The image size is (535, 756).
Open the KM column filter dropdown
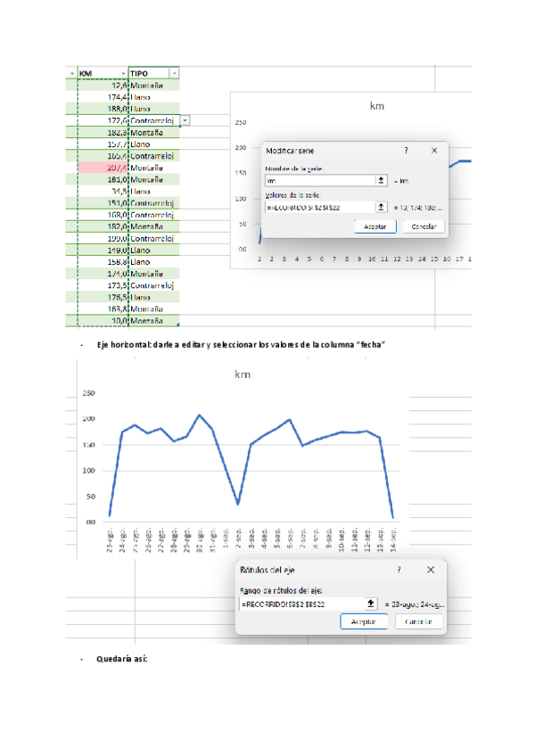pos(122,73)
